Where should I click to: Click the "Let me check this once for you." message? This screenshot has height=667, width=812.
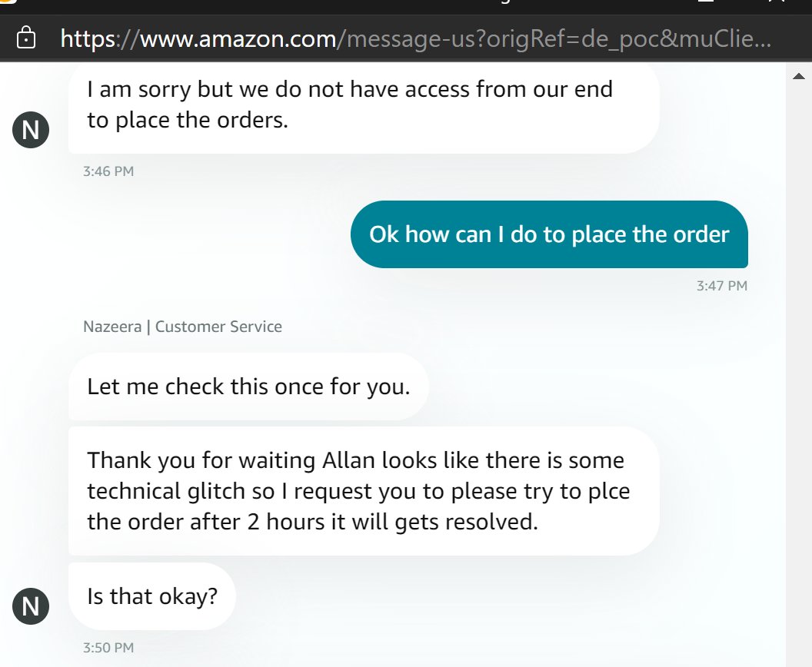tap(248, 387)
